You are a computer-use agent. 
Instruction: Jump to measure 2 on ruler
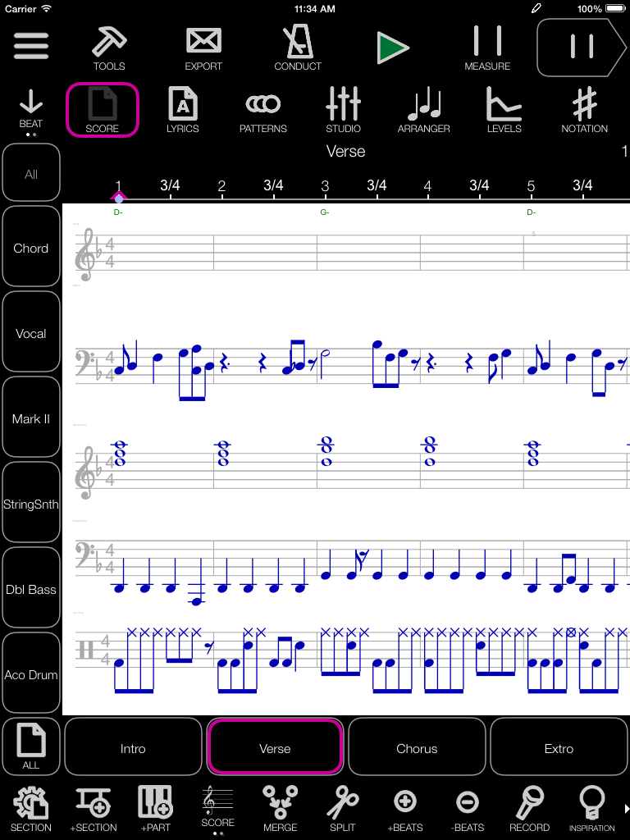click(x=221, y=186)
